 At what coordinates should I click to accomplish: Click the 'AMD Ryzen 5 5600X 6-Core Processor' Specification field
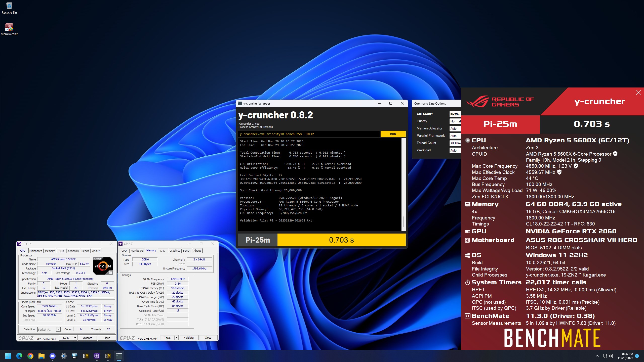[x=75, y=279]
